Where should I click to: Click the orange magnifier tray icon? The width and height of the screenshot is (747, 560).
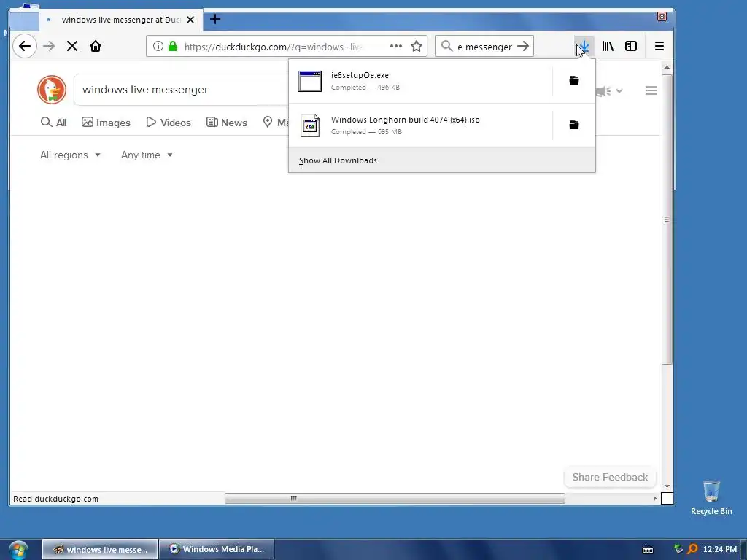coord(693,549)
